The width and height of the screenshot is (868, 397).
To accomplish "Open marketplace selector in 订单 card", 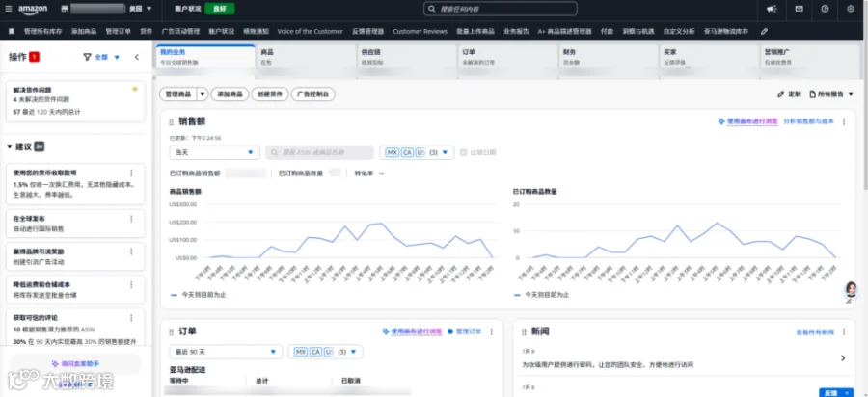I will [x=326, y=352].
